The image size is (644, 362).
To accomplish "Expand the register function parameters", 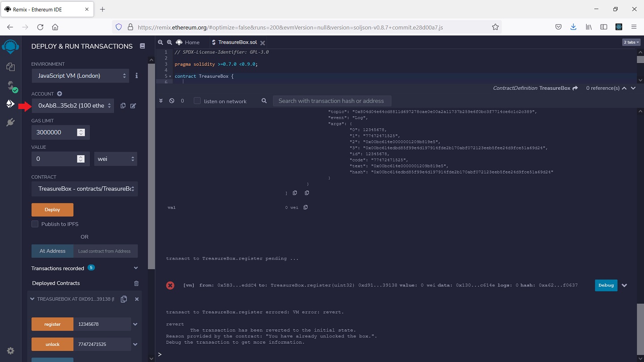I will [136, 324].
